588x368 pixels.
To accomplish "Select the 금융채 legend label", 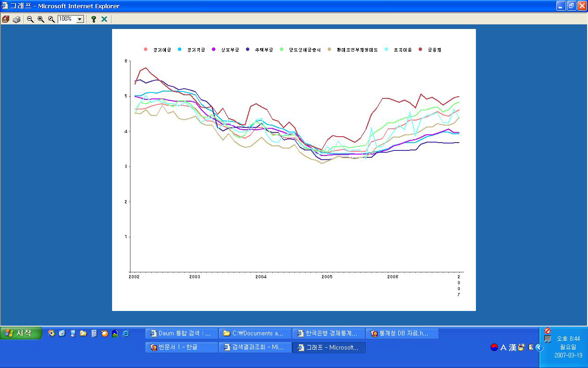I will point(434,50).
